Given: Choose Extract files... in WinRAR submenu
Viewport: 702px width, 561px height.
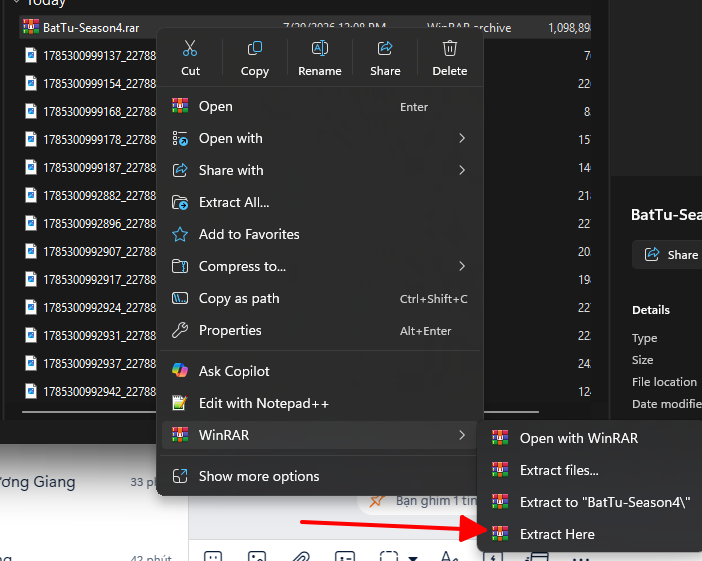Looking at the screenshot, I should coord(591,470).
